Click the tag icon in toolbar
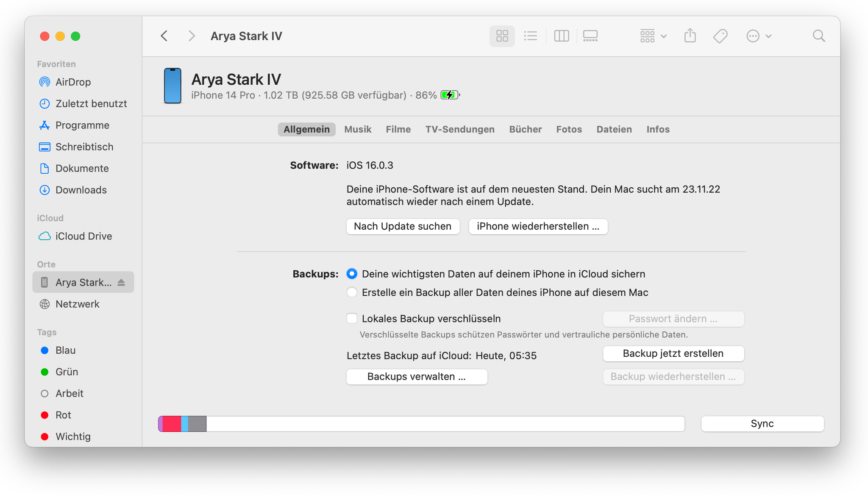868x494 pixels. point(720,36)
